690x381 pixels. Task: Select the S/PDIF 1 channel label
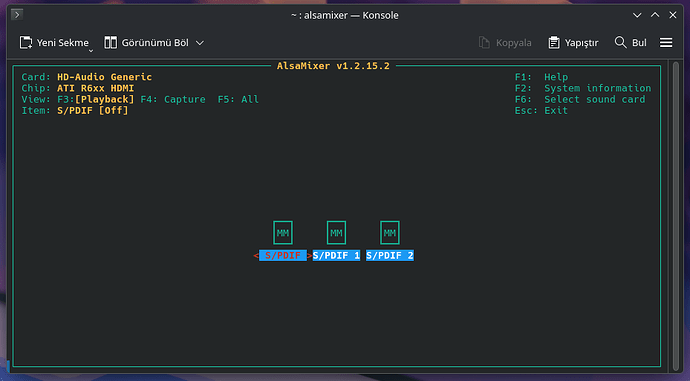pyautogui.click(x=336, y=256)
